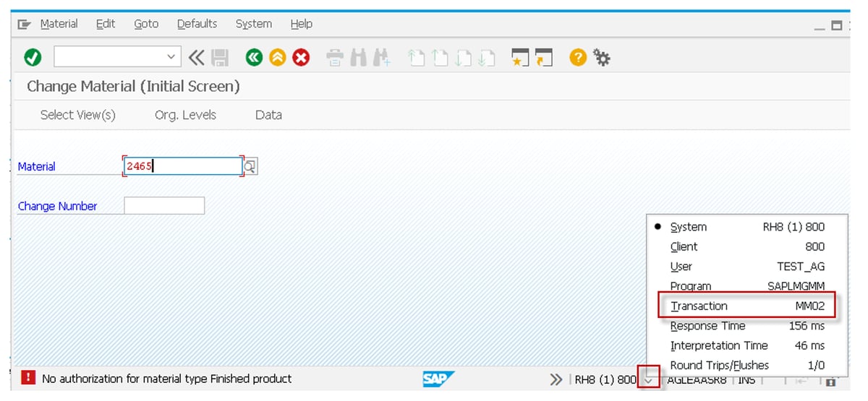Open the yellow Help question mark icon
Viewport: 868px width, 401px height.
tap(577, 58)
